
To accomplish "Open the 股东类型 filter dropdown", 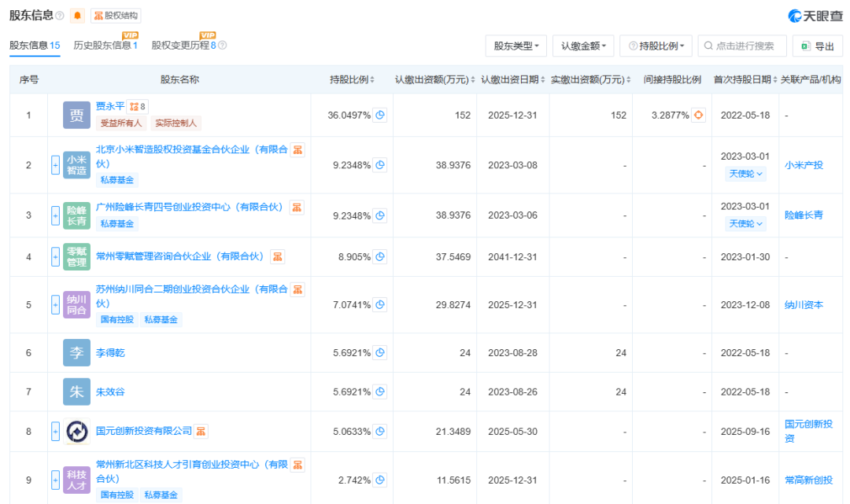I will (x=516, y=46).
